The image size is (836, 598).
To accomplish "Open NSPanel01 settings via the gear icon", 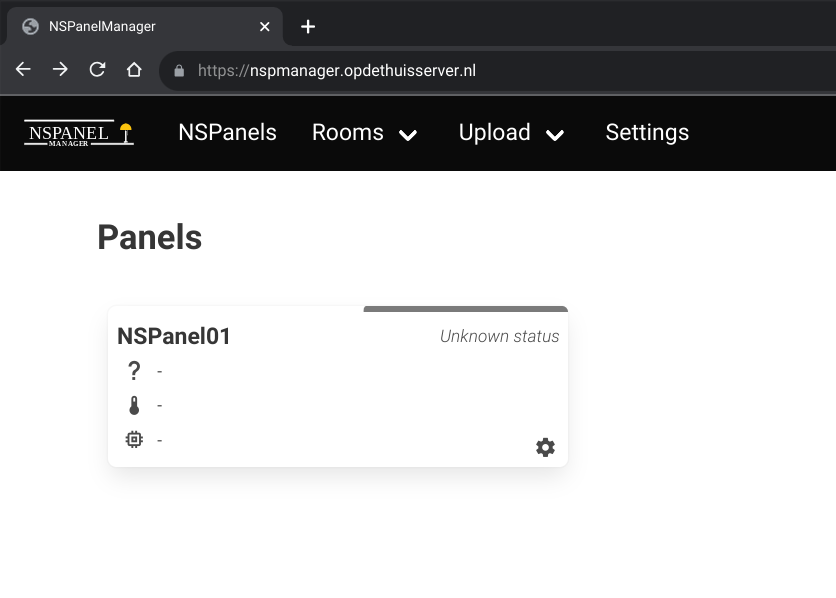I will (545, 447).
